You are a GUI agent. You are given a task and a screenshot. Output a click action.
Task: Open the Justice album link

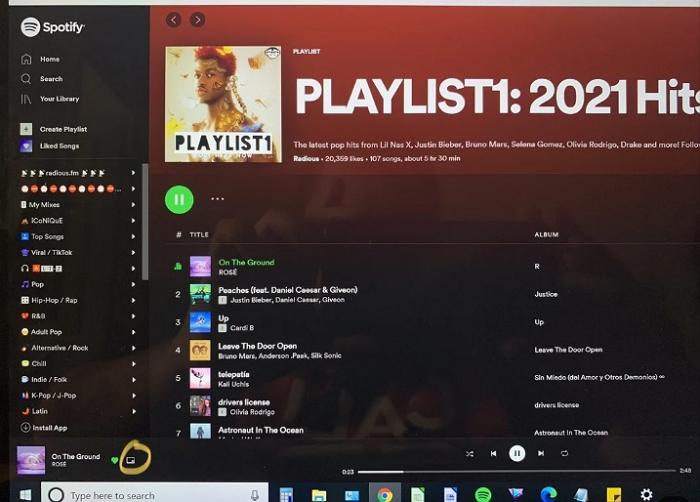pos(546,294)
